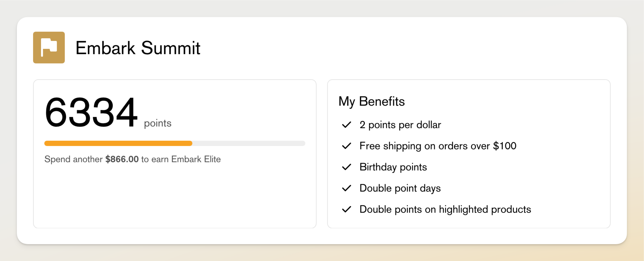Open the My Benefits heading
This screenshot has height=261, width=644.
(x=371, y=101)
